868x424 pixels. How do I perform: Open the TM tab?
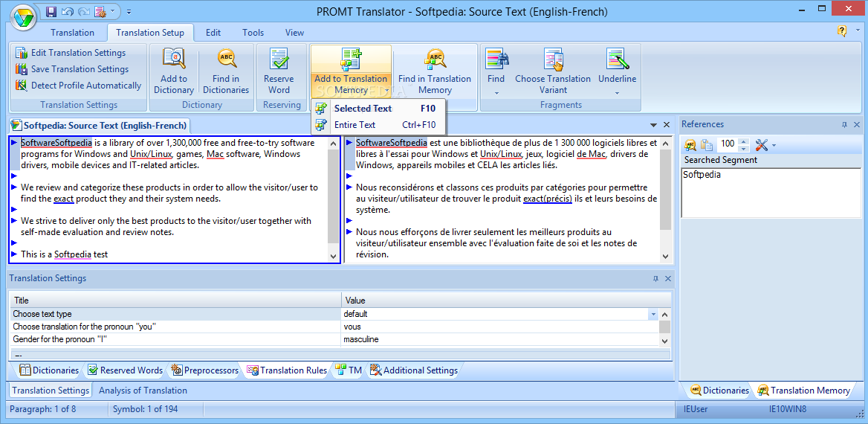[348, 370]
